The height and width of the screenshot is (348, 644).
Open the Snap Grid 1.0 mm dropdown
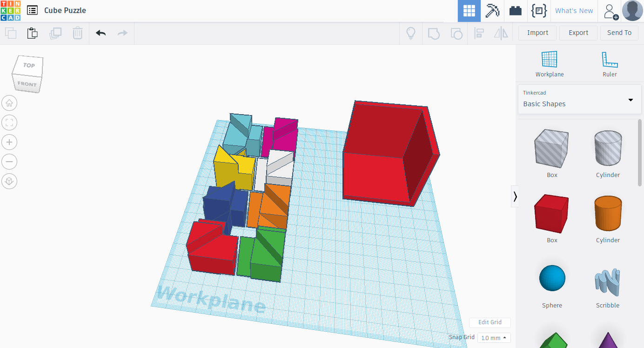point(494,338)
